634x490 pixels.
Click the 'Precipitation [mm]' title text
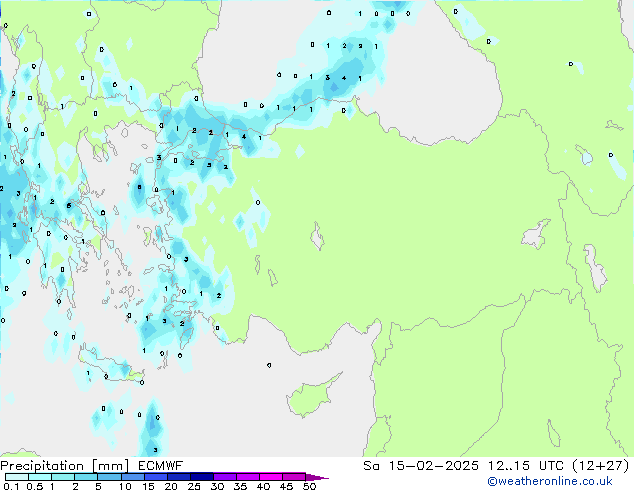(x=65, y=466)
